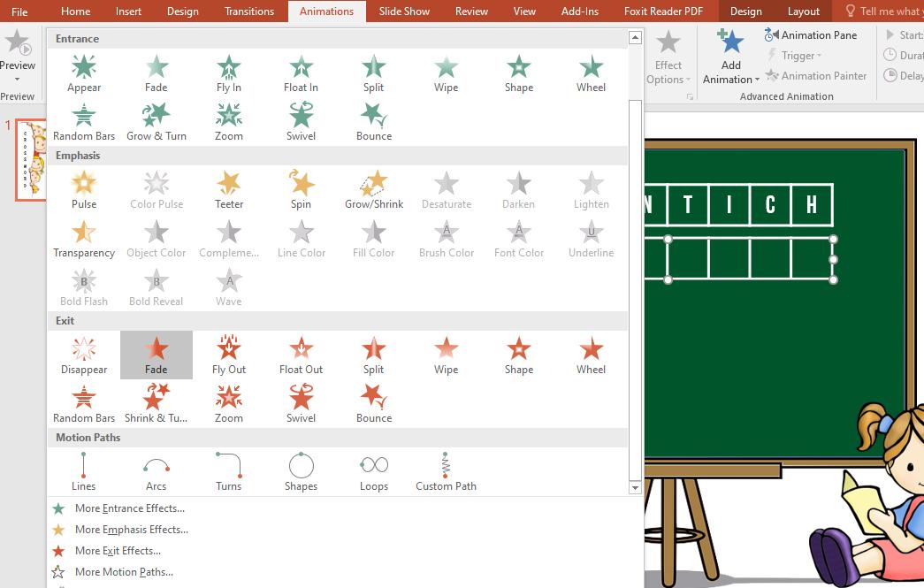Screen dimensions: 924x588
Task: Select the Custom Path motion path
Action: click(446, 470)
